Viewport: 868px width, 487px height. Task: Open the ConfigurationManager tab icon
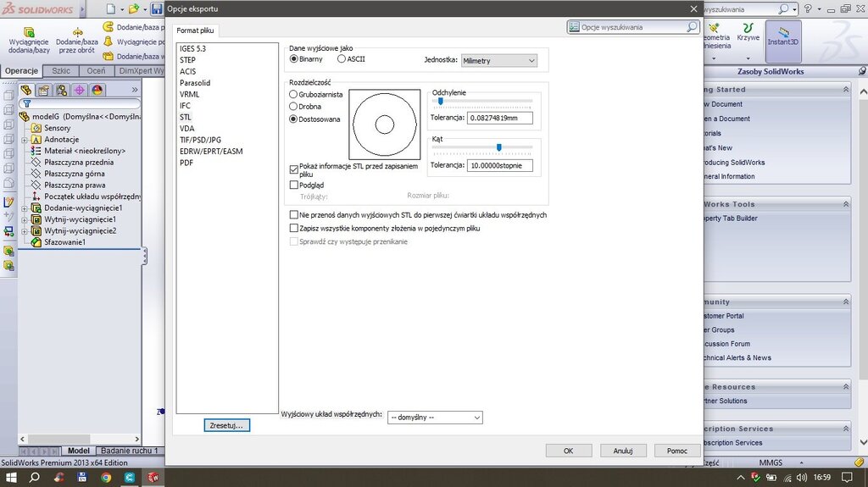[62, 90]
